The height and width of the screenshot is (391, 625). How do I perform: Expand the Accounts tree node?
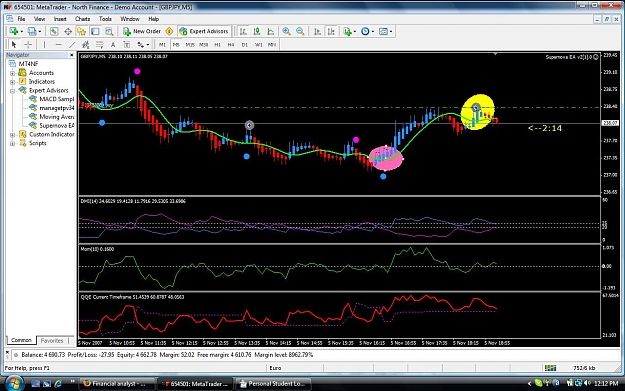(x=12, y=73)
